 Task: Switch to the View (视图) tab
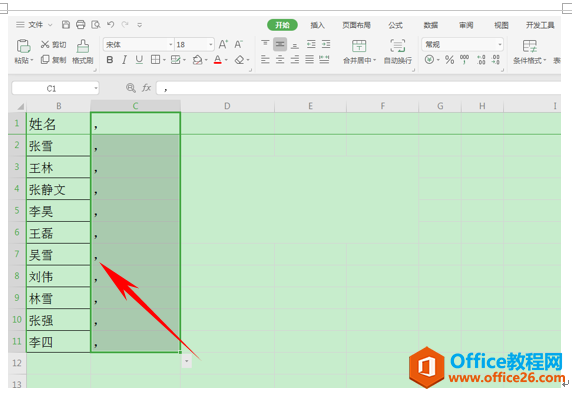tap(501, 25)
